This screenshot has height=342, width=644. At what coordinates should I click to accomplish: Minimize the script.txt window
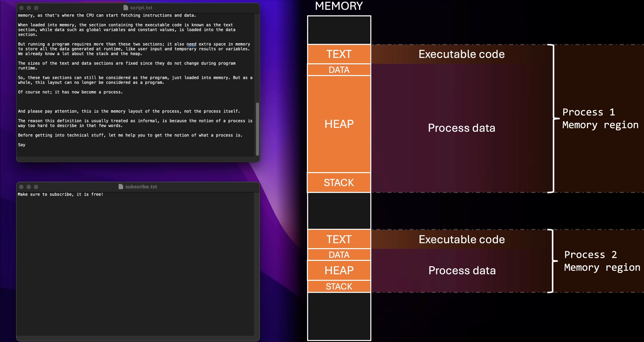[x=29, y=8]
